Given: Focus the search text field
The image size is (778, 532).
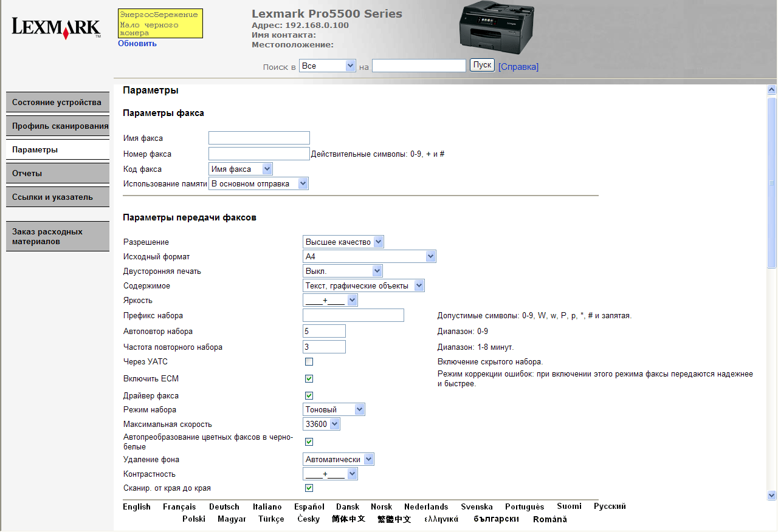Looking at the screenshot, I should 419,66.
